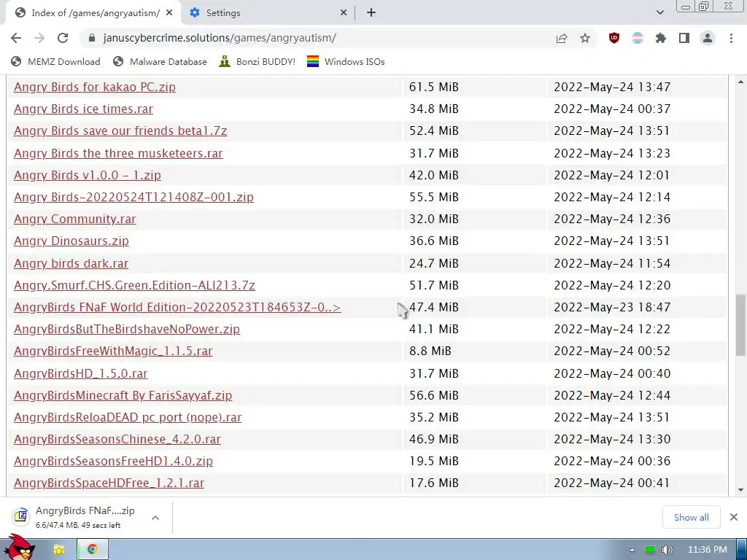Click the browser back arrow
This screenshot has width=747, height=560.
tap(16, 38)
